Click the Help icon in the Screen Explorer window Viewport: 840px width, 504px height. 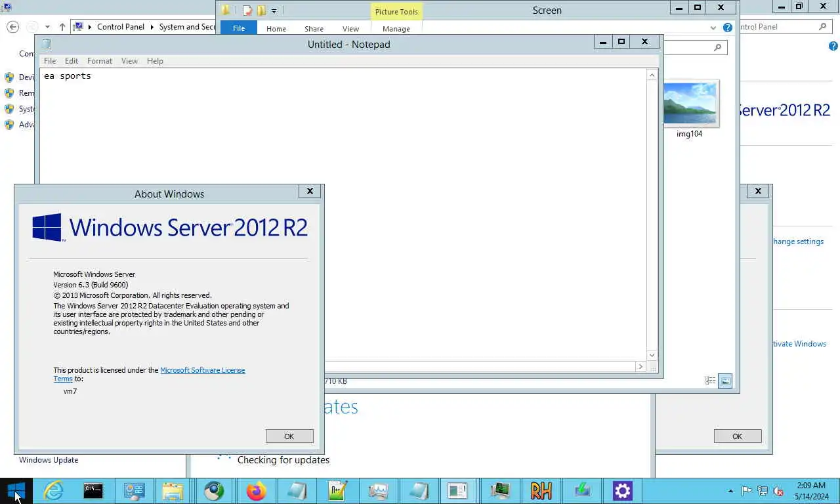727,28
